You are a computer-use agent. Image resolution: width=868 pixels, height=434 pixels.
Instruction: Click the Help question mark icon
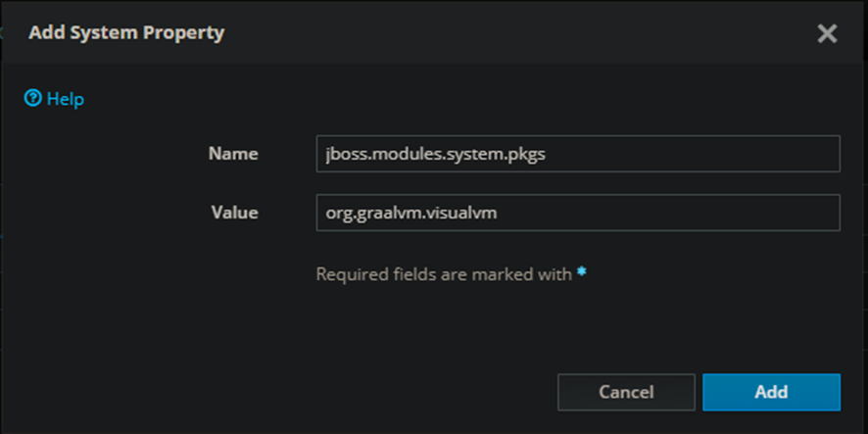click(x=33, y=99)
